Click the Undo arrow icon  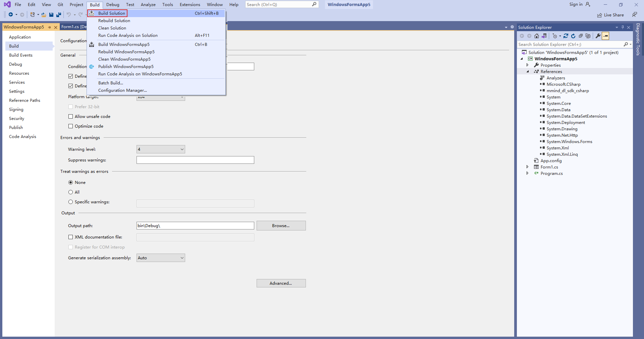pos(68,15)
